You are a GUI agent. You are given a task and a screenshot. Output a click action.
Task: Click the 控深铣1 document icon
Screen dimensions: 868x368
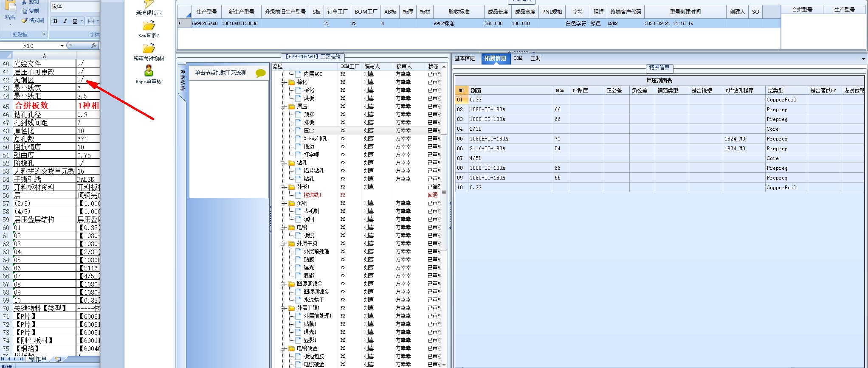point(298,195)
